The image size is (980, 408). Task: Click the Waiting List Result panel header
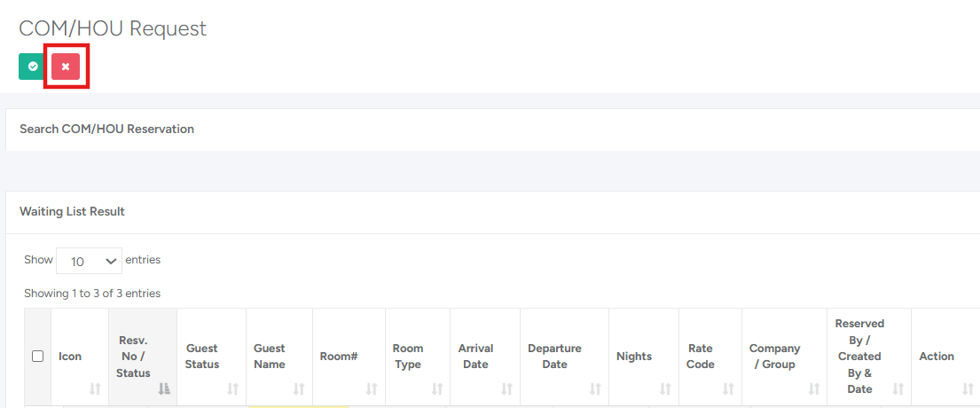point(73,212)
